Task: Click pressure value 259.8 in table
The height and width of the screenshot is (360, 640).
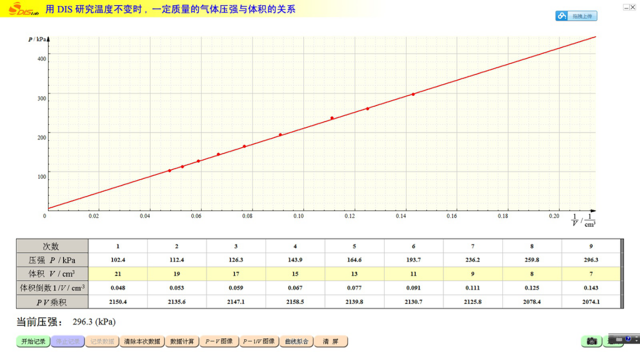Action: click(x=532, y=260)
